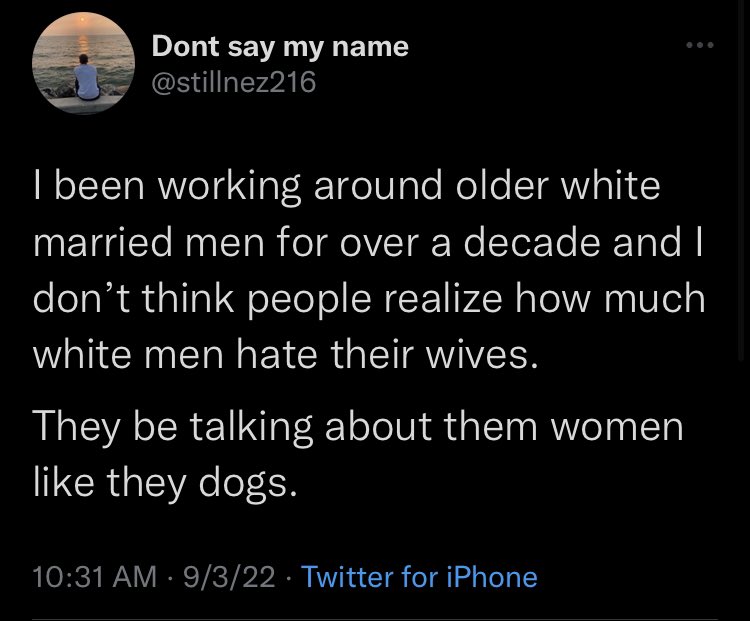Open the Twitter for iPhone source link
The height and width of the screenshot is (621, 750).
(x=419, y=577)
